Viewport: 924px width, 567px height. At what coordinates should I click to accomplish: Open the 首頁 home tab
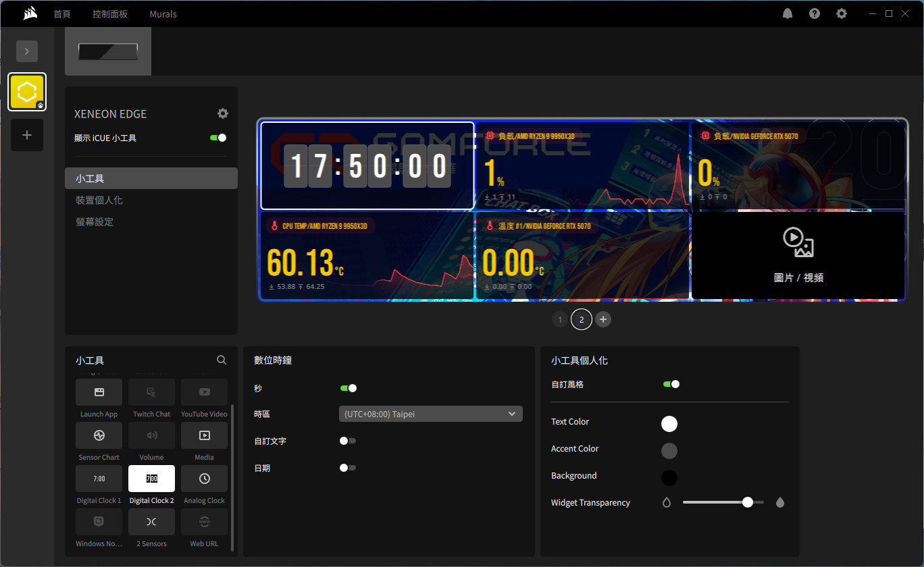point(62,13)
